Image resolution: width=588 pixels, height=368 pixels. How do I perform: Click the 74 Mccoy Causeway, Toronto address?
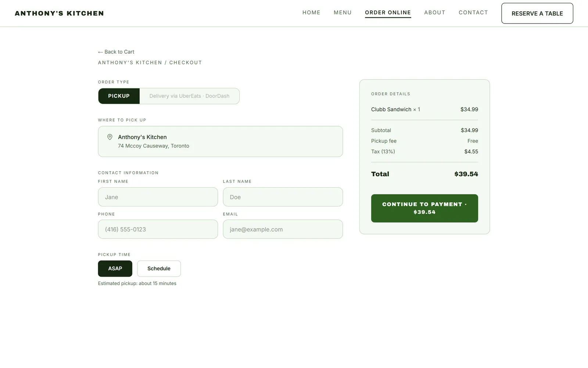coord(154,146)
